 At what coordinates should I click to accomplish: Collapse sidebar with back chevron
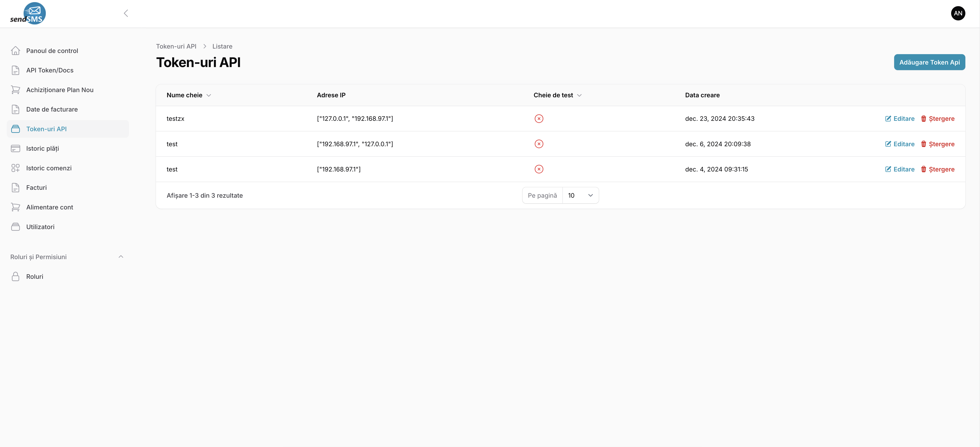126,13
